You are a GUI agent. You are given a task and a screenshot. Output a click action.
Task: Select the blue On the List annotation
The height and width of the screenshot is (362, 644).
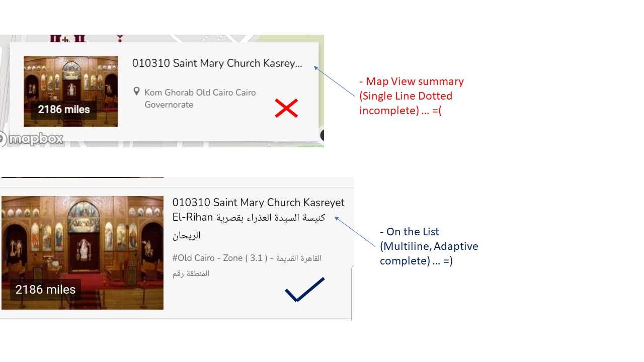(429, 246)
